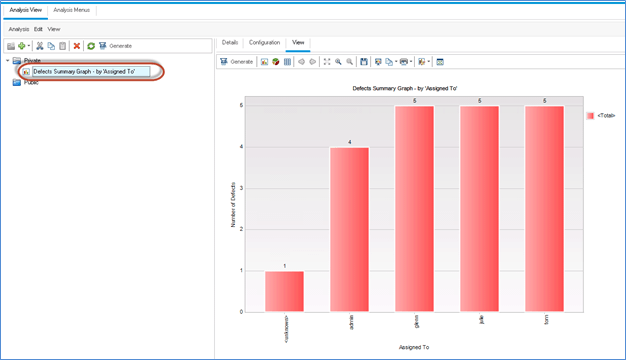Show the data grid view icon
This screenshot has width=626, height=360.
(x=287, y=62)
